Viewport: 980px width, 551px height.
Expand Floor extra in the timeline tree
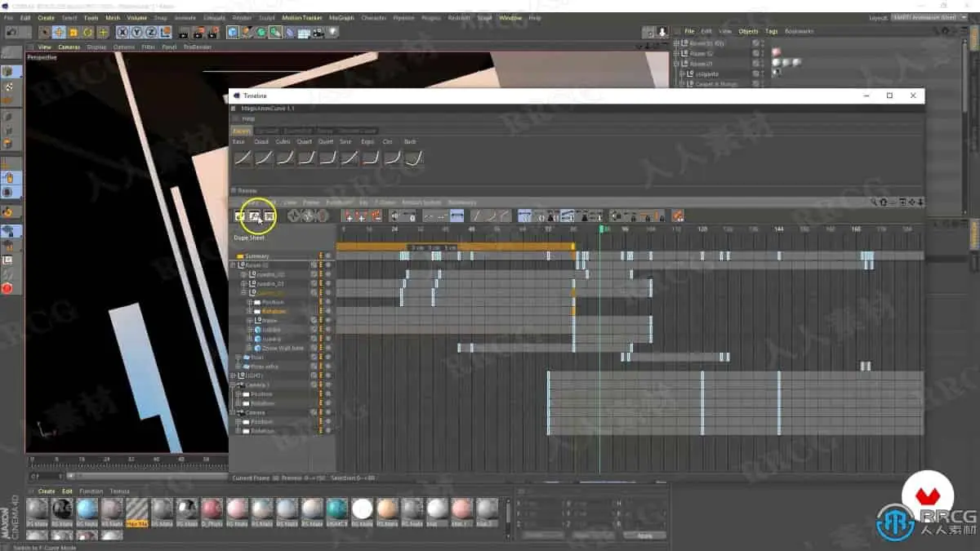click(238, 366)
